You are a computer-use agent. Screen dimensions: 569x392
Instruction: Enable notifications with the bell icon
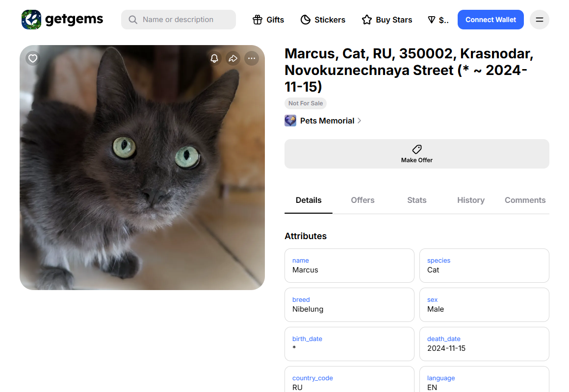214,58
